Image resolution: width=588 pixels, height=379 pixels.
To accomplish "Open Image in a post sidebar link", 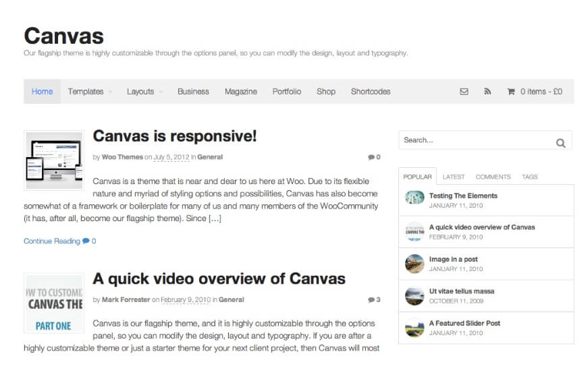I will (x=454, y=259).
